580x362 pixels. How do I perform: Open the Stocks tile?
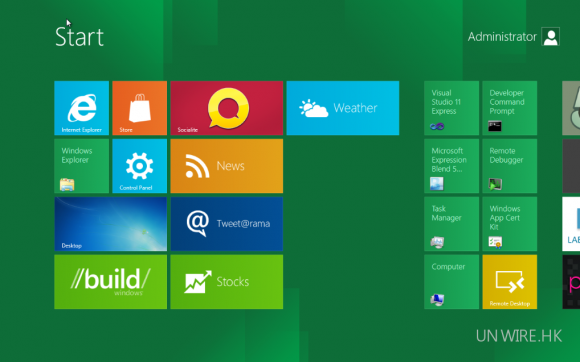pos(227,282)
